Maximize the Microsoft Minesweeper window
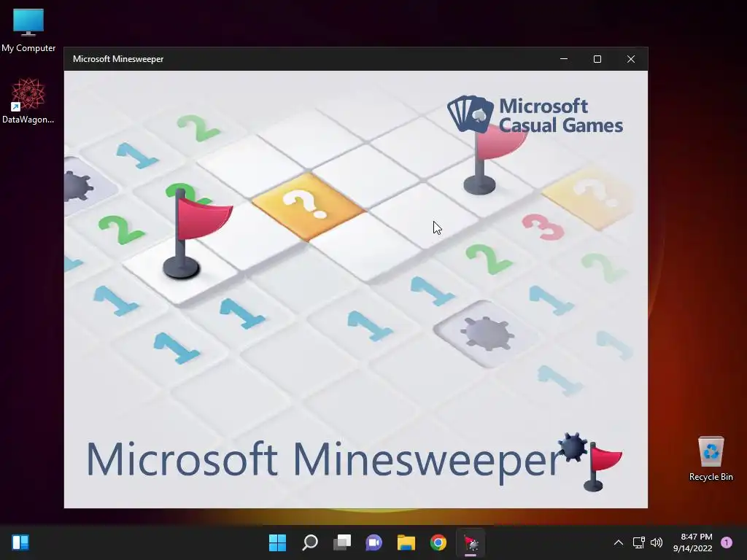The image size is (747, 560). click(597, 59)
